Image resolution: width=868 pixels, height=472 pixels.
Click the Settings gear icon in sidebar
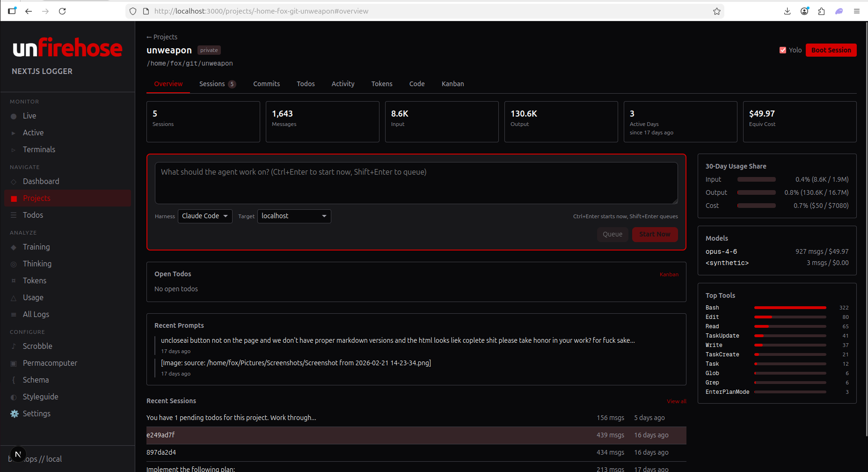point(14,413)
